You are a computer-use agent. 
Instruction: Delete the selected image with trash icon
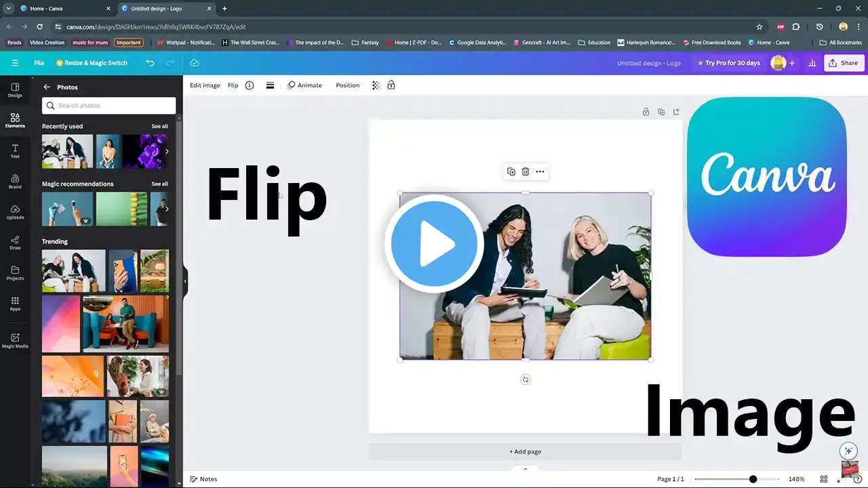526,171
